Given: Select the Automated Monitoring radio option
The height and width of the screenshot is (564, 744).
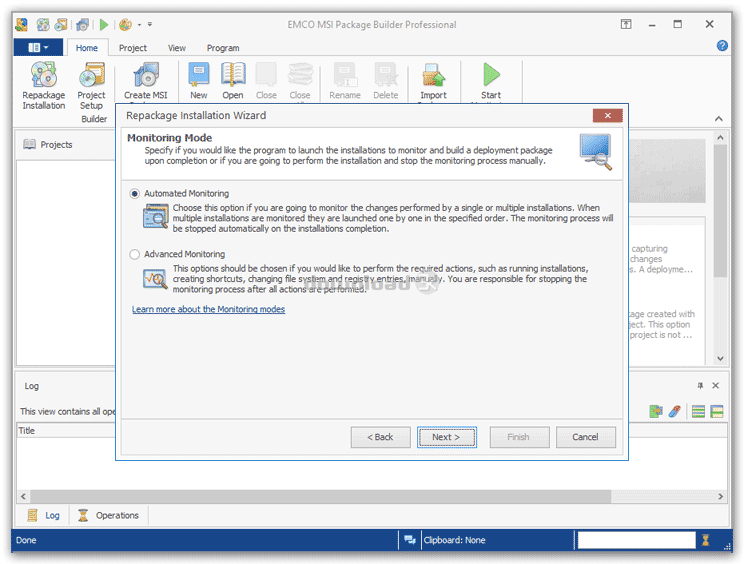Looking at the screenshot, I should tap(135, 194).
